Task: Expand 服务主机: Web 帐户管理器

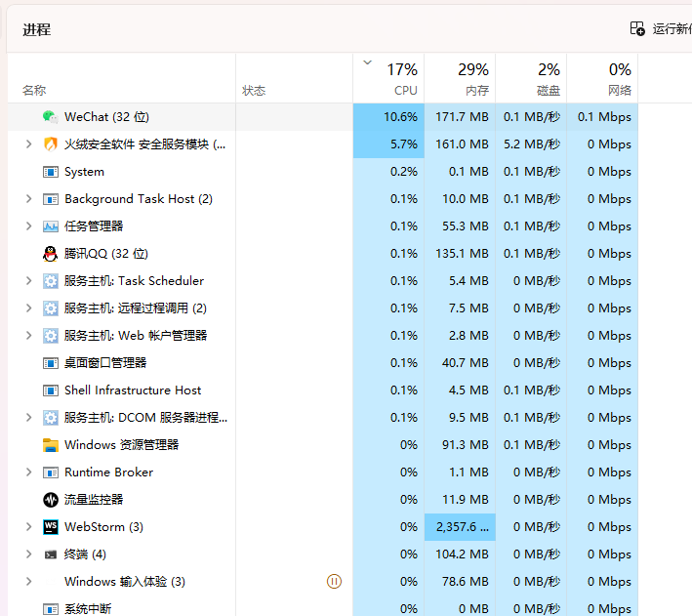Action: pos(28,336)
